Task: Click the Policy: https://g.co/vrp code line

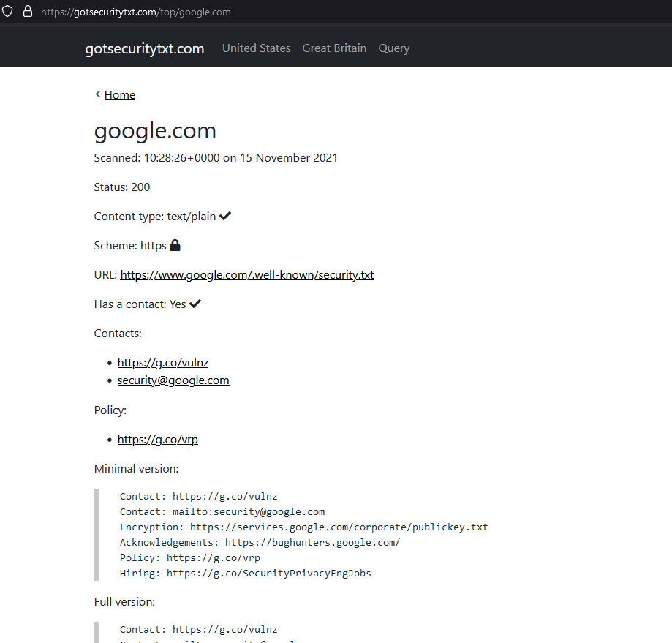Action: 190,558
